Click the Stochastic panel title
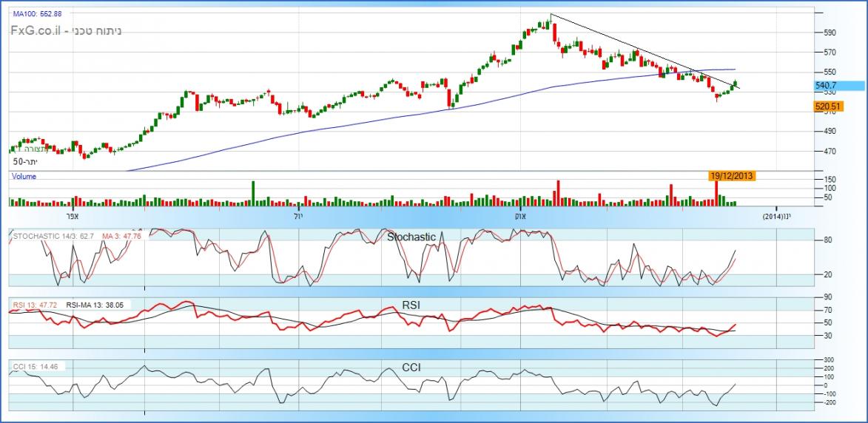 [x=411, y=237]
